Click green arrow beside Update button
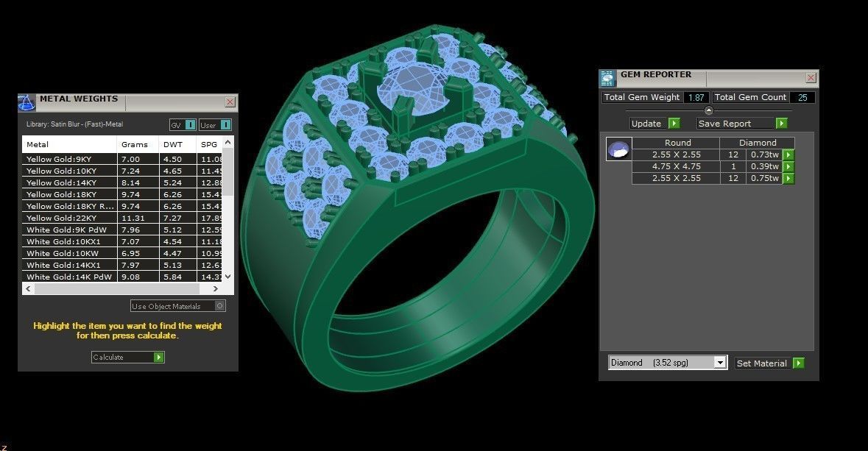The height and width of the screenshot is (451, 868). pyautogui.click(x=674, y=124)
